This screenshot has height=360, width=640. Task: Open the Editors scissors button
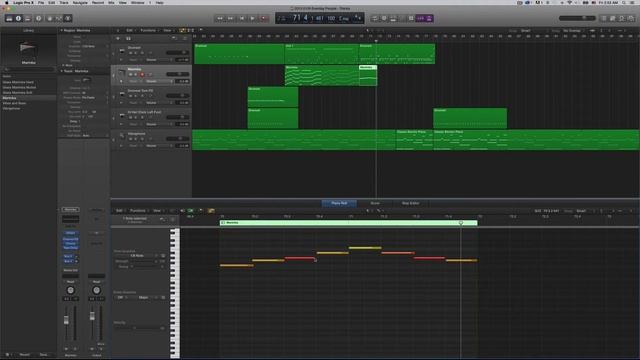[68, 18]
